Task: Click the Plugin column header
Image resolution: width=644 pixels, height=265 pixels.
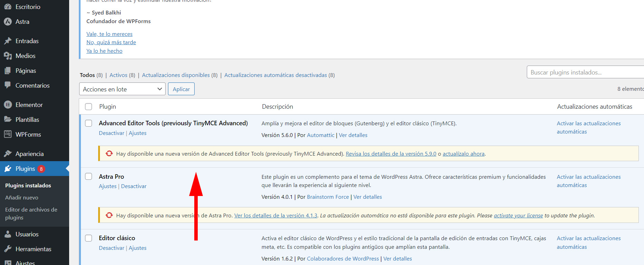Action: pos(108,107)
